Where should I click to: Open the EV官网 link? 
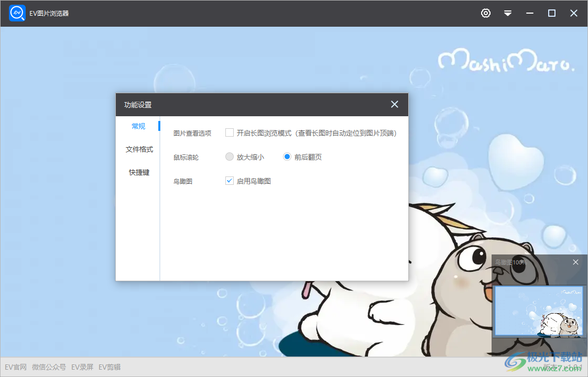[16, 367]
